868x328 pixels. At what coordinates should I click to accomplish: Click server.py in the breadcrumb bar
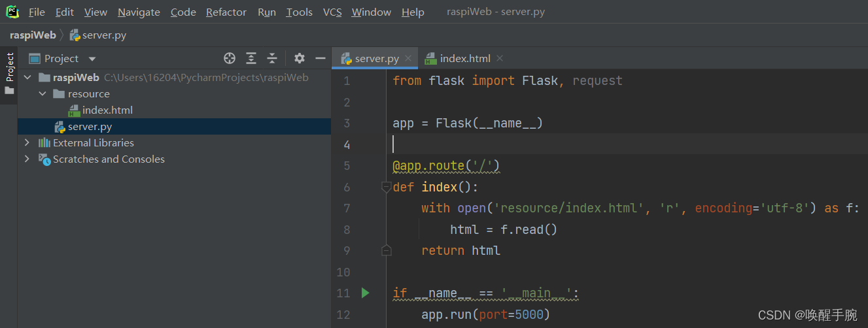98,35
